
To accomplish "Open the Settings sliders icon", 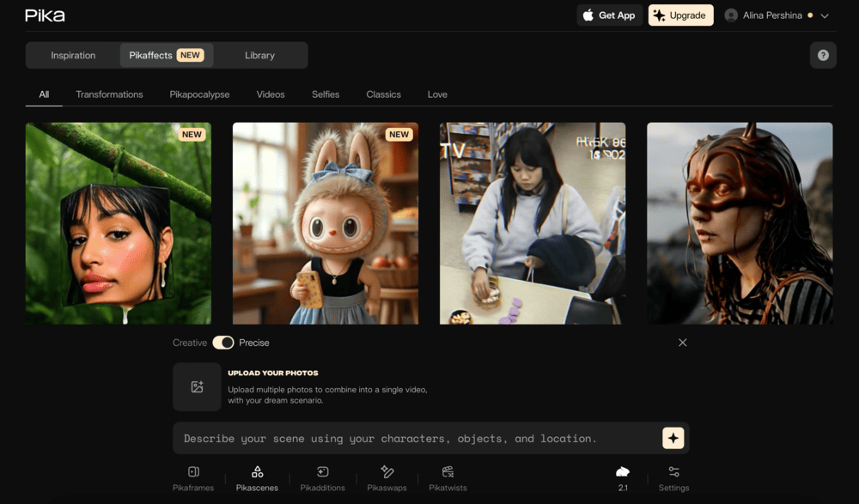I will click(673, 471).
